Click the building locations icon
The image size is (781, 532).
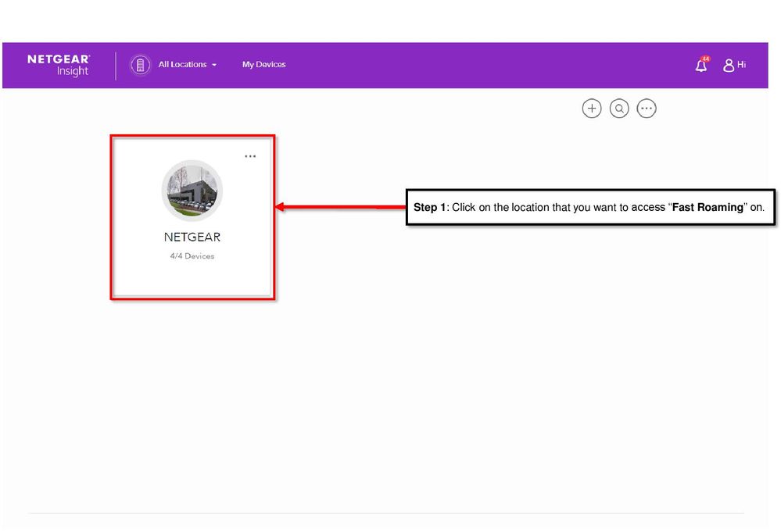click(141, 65)
